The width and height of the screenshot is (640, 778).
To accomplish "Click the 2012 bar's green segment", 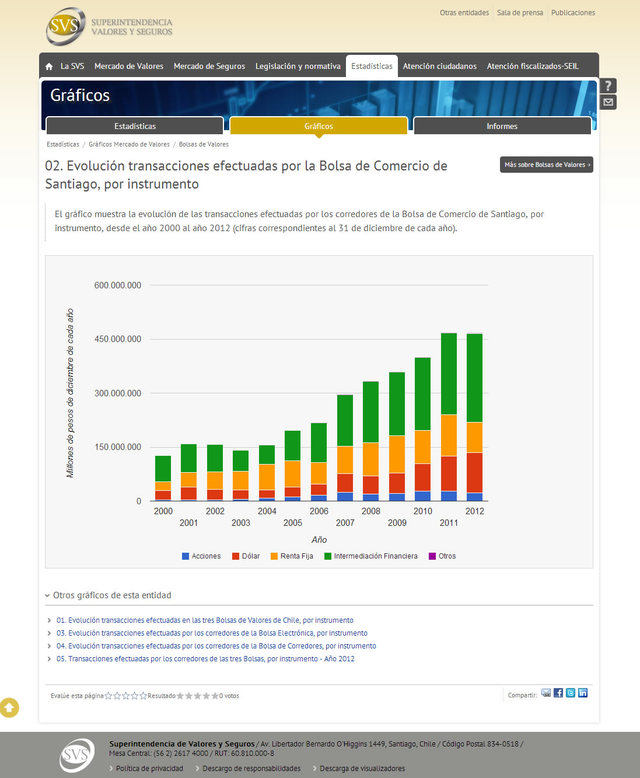I will pyautogui.click(x=475, y=378).
